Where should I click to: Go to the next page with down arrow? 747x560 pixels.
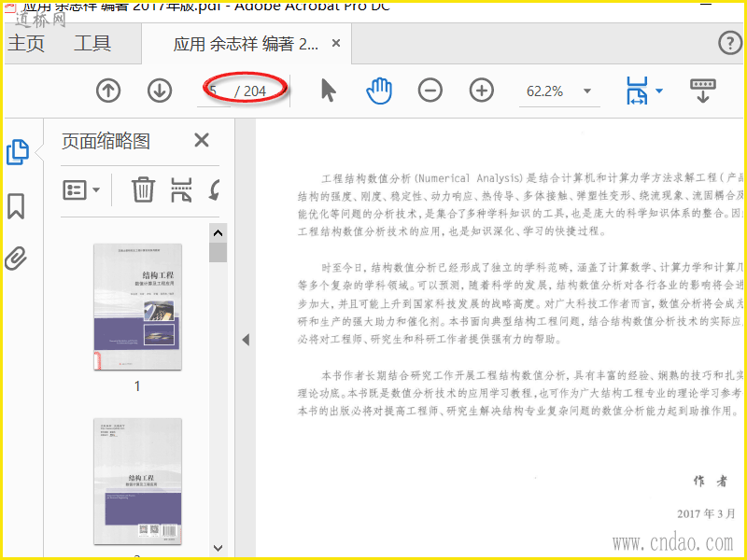pos(159,90)
